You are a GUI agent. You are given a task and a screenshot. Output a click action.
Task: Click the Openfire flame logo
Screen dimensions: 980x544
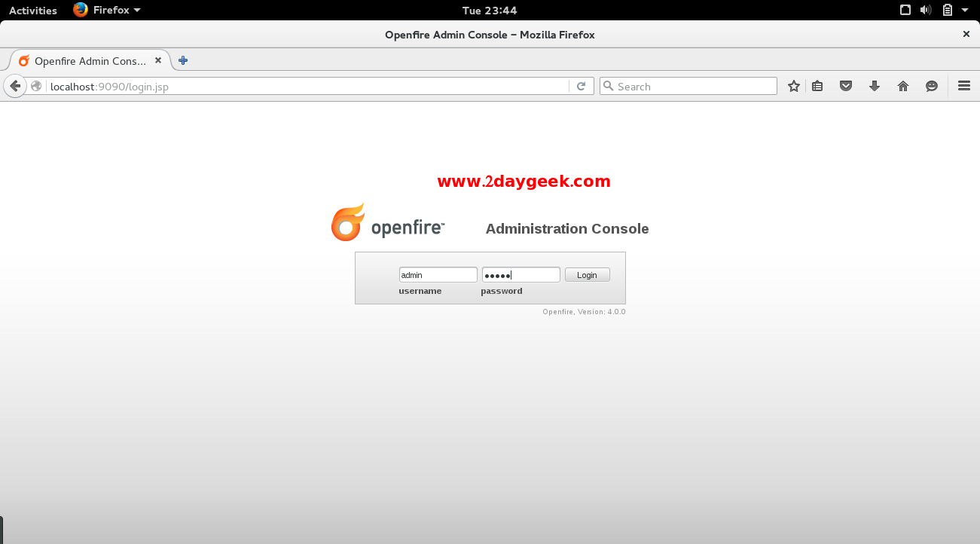click(x=348, y=222)
